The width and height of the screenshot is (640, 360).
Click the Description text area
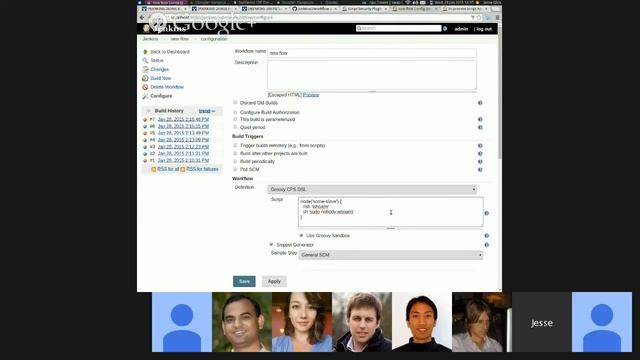coord(372,75)
